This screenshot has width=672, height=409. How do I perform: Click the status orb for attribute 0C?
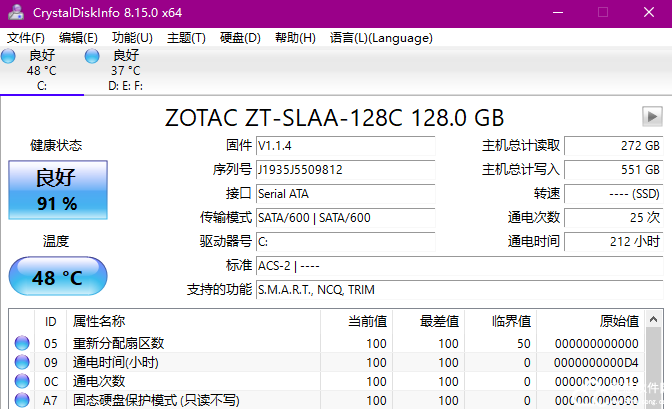[x=22, y=381]
